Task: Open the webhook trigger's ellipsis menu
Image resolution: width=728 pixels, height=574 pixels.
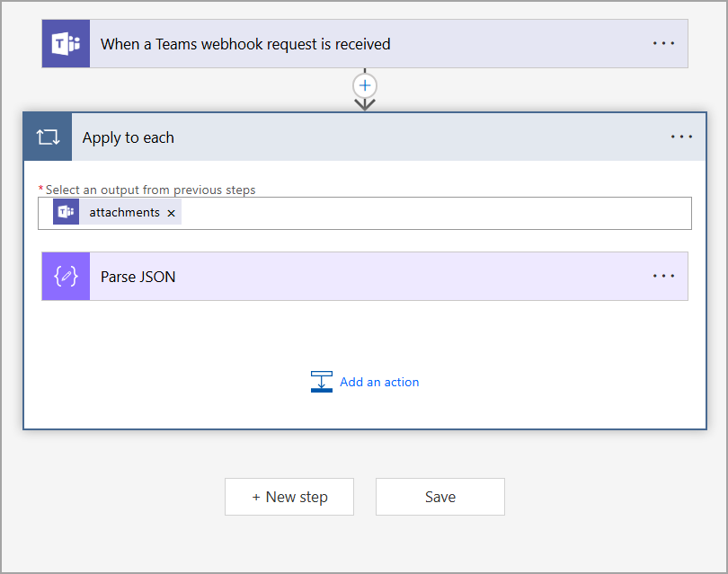Action: click(663, 43)
